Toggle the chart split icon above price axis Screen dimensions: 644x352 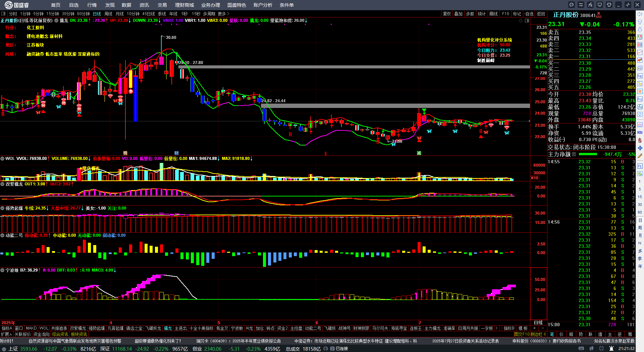pyautogui.click(x=527, y=20)
